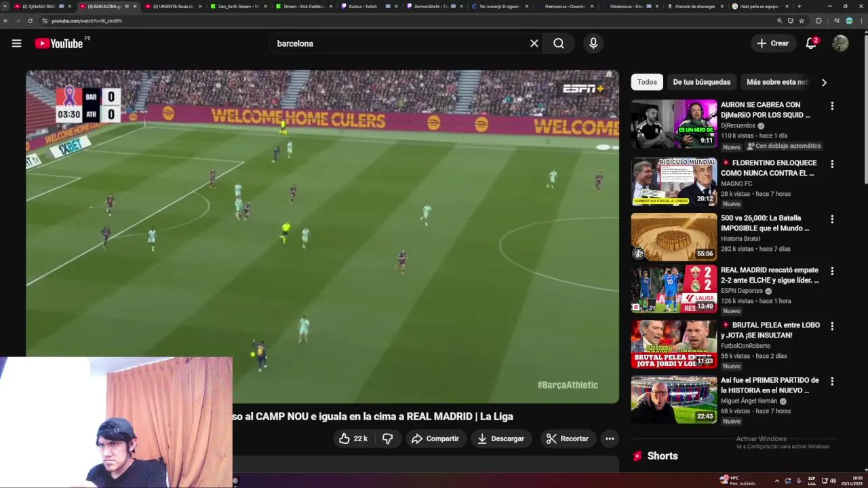The width and height of the screenshot is (868, 488).
Task: Open the ESPN Deportes channel link
Action: click(x=742, y=291)
